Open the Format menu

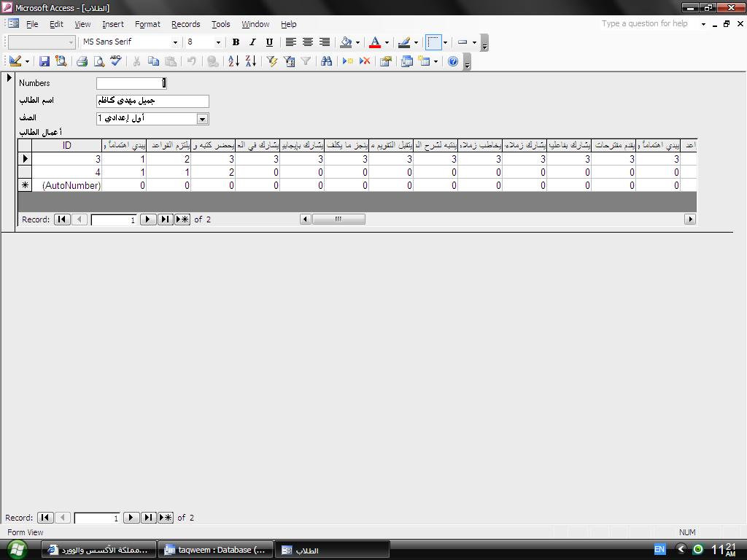147,24
